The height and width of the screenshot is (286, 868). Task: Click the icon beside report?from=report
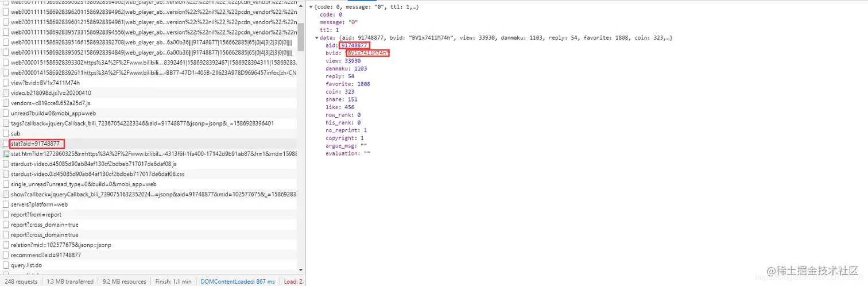(x=6, y=214)
